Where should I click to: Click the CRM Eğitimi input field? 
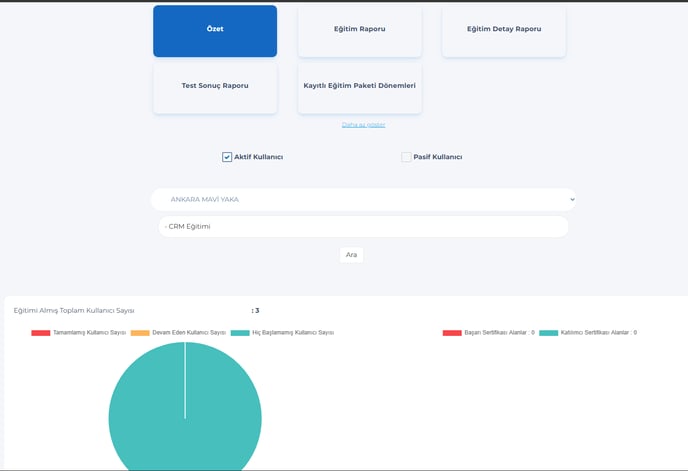point(363,227)
